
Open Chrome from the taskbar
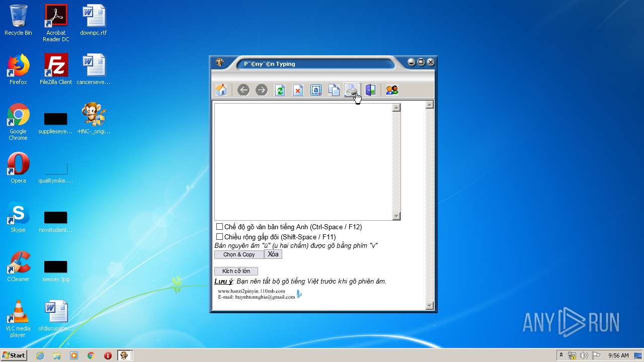point(91,355)
